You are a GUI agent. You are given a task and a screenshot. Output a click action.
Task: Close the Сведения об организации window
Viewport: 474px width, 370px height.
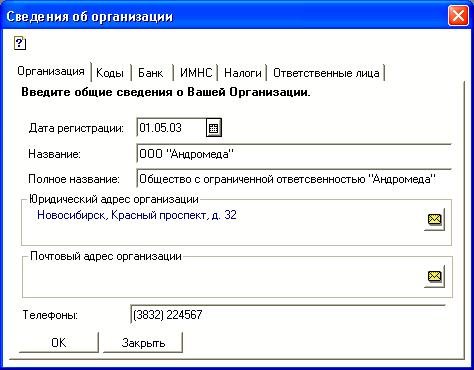458,16
